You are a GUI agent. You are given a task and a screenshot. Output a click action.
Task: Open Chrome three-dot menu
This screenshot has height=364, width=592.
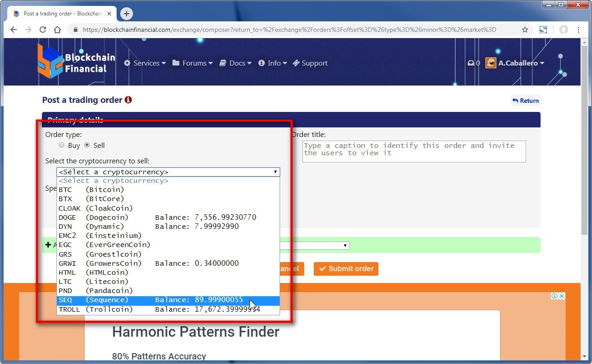[578, 30]
